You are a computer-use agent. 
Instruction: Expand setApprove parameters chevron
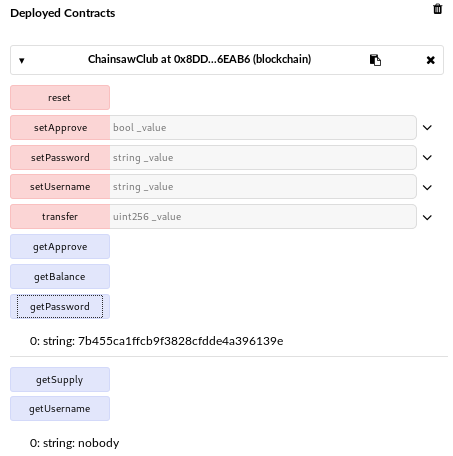point(427,127)
